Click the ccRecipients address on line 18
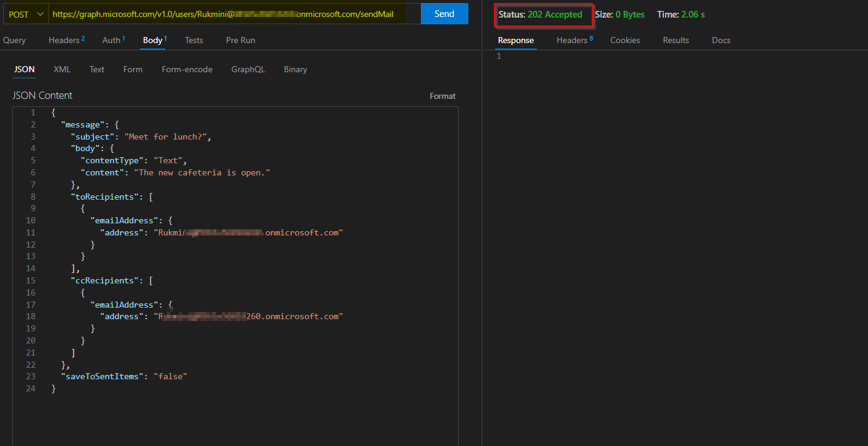 [248, 316]
